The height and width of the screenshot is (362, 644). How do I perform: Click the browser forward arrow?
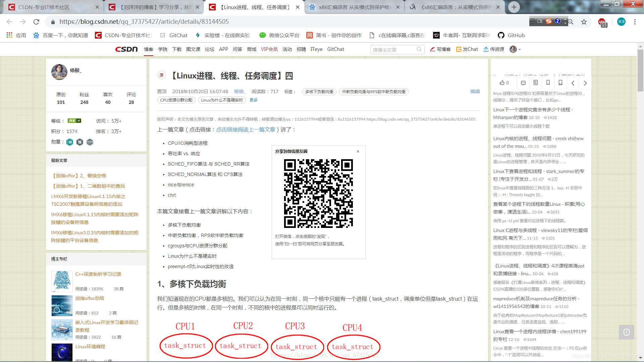coord(23,22)
